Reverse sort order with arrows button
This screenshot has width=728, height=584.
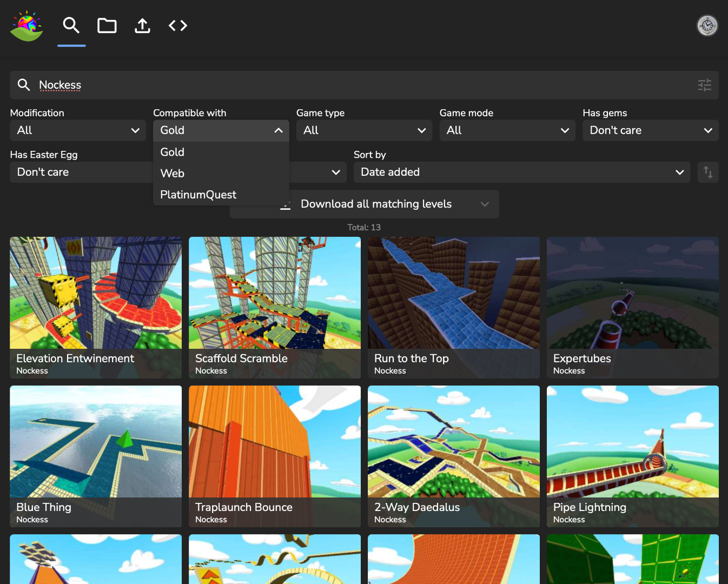click(x=707, y=172)
